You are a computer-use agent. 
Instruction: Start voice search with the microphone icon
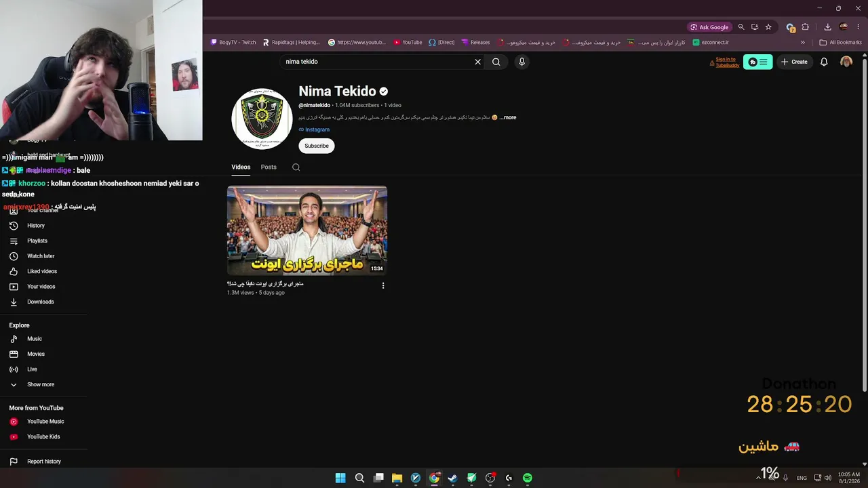(x=521, y=62)
